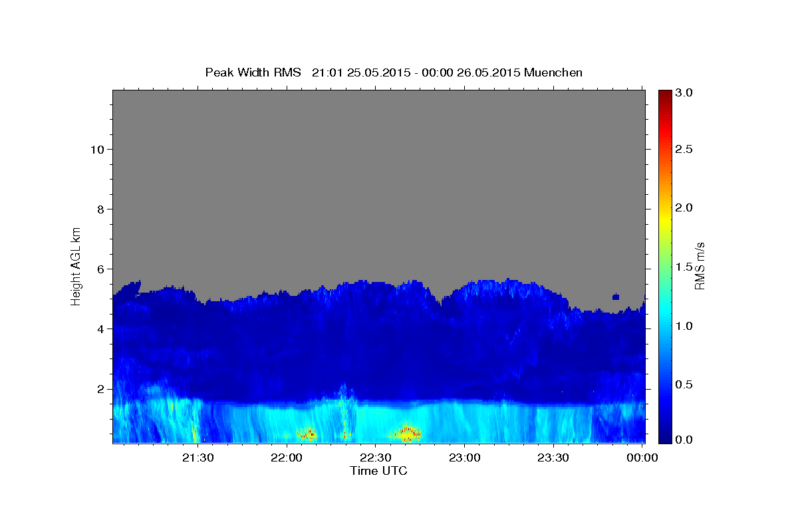The width and height of the screenshot is (798, 532).
Task: Select the '23:30' time axis label
Action: (x=553, y=458)
